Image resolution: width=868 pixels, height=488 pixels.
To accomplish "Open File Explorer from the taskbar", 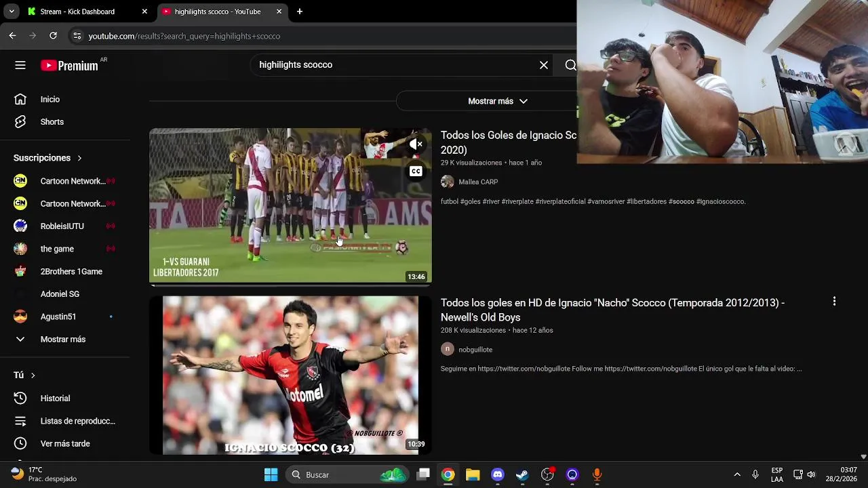I will [x=473, y=474].
